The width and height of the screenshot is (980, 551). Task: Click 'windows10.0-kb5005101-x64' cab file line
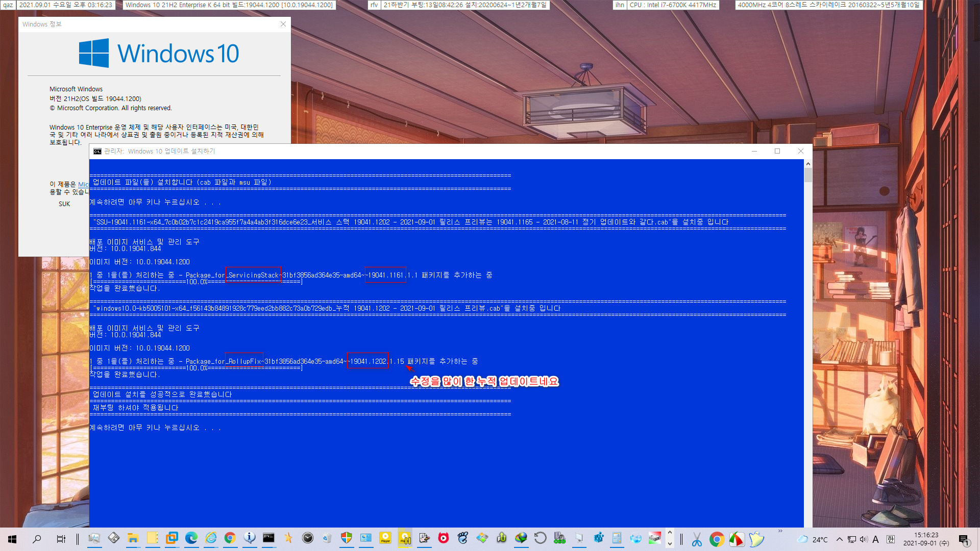(327, 308)
